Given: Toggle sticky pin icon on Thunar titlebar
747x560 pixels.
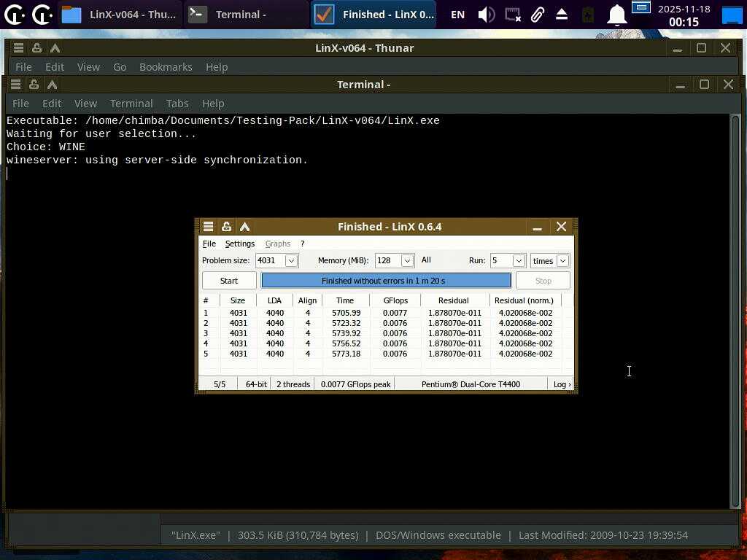Looking at the screenshot, I should point(36,48).
